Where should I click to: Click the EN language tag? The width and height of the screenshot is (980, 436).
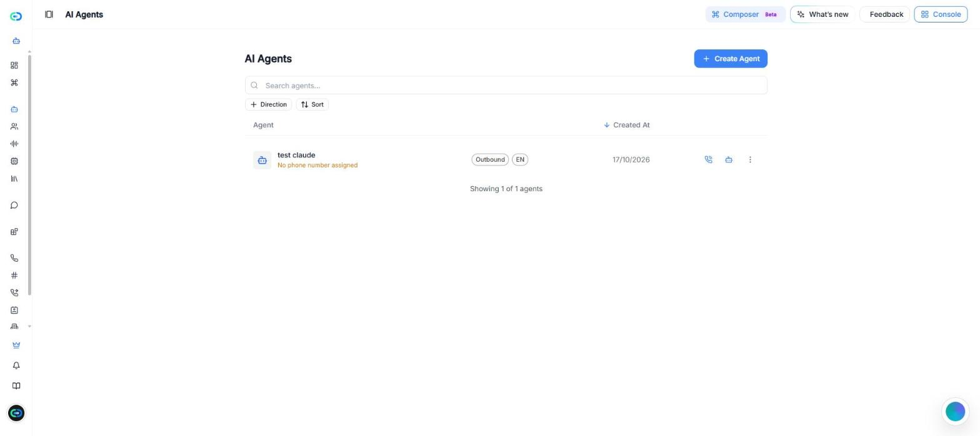point(520,160)
